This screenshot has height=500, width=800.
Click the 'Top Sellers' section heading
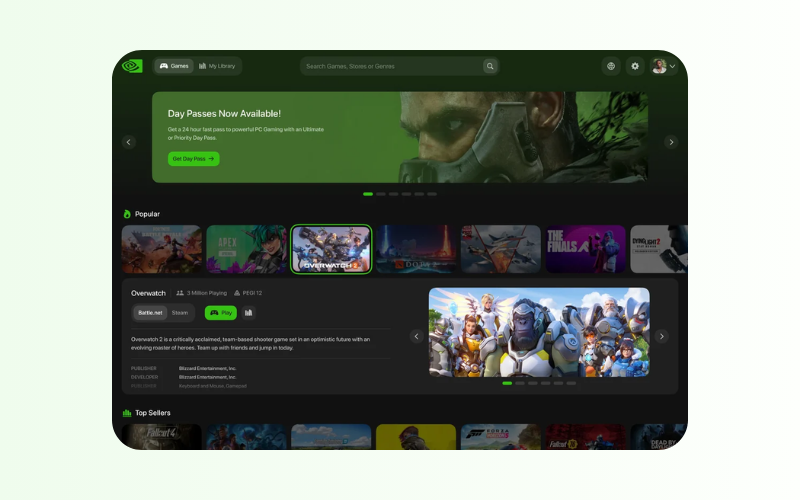tap(153, 413)
